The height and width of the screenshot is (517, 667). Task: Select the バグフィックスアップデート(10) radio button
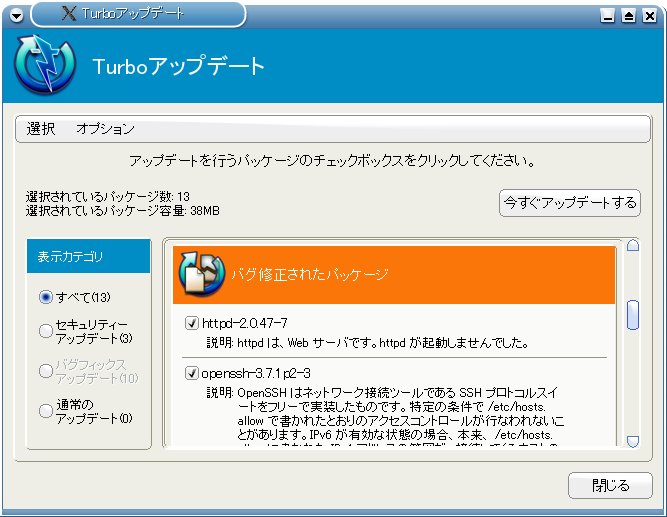46,371
